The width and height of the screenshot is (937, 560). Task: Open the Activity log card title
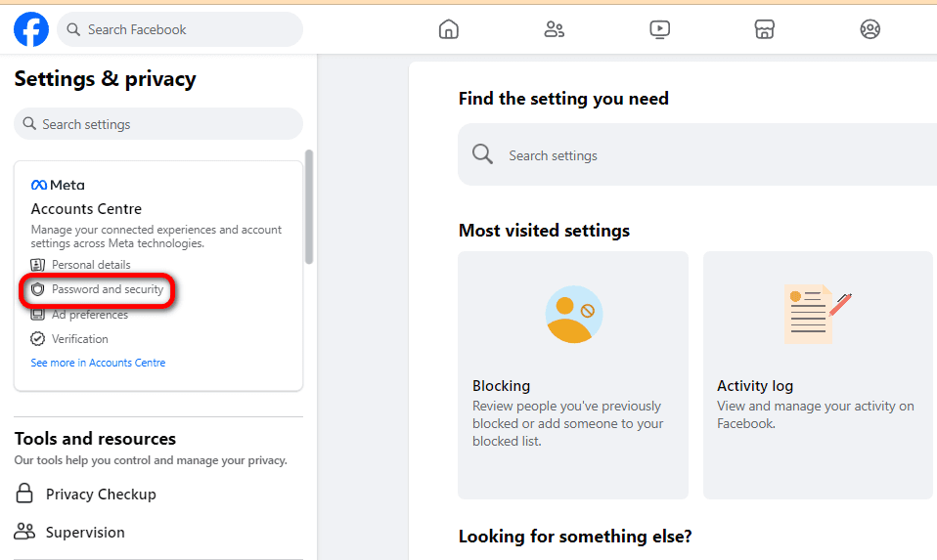755,386
